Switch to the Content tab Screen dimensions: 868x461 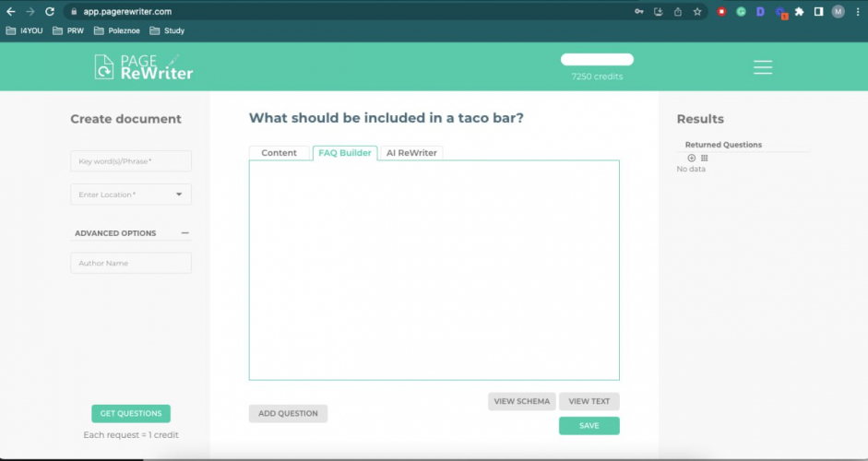pos(279,153)
